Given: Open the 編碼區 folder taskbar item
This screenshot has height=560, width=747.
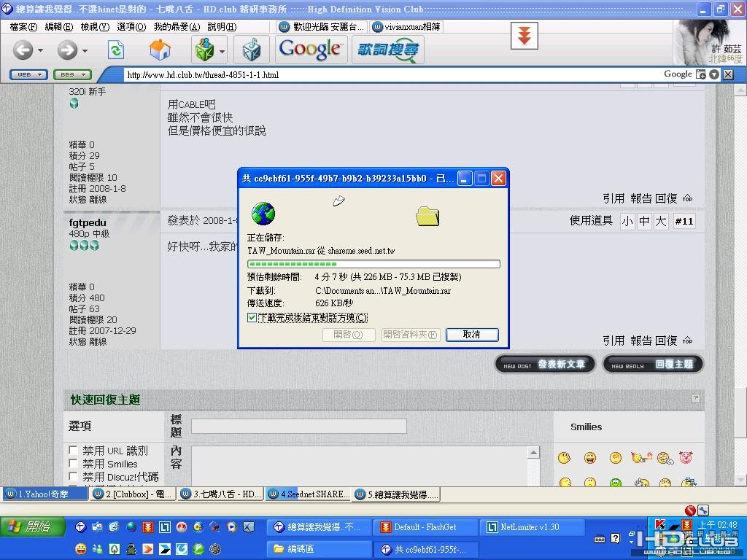Looking at the screenshot, I should [x=318, y=549].
